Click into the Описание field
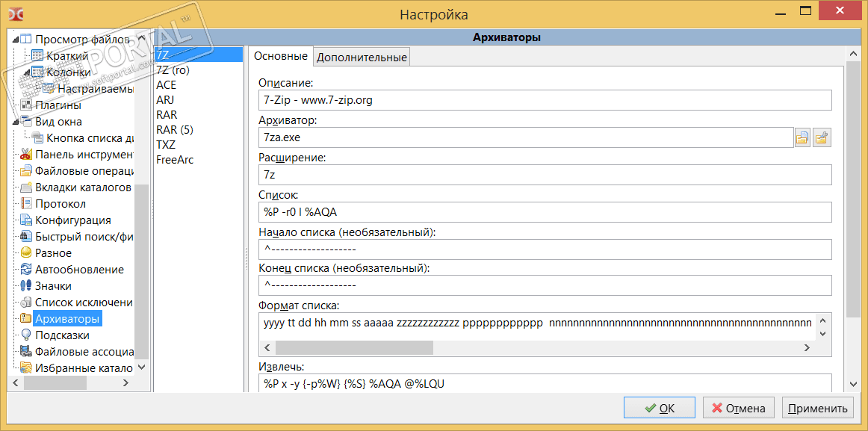 545,100
